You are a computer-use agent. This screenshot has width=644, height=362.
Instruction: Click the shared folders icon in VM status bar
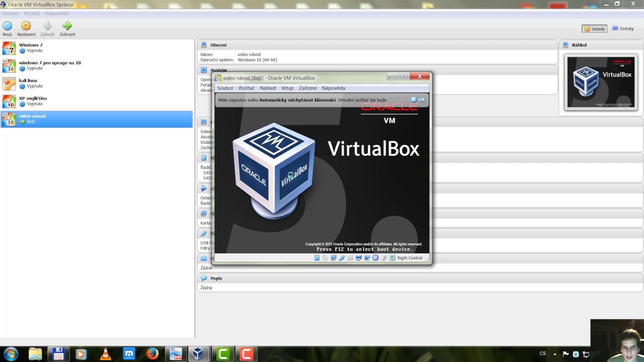[350, 258]
